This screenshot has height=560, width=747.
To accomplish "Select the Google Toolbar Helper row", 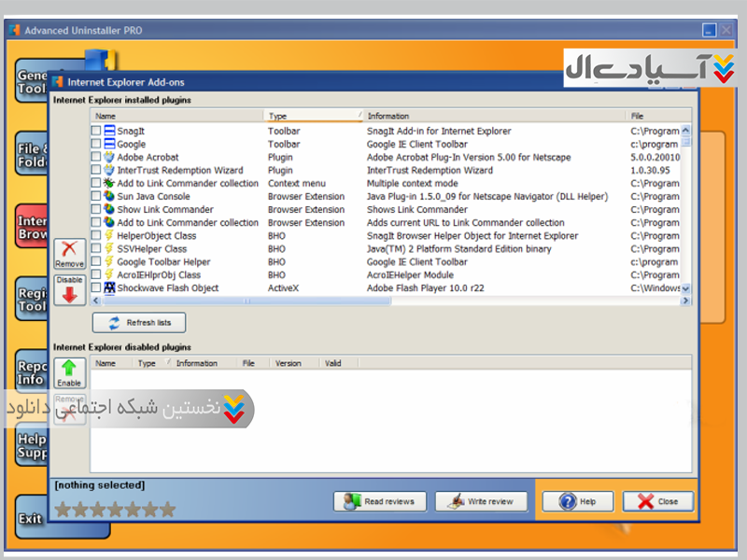I will tap(163, 262).
